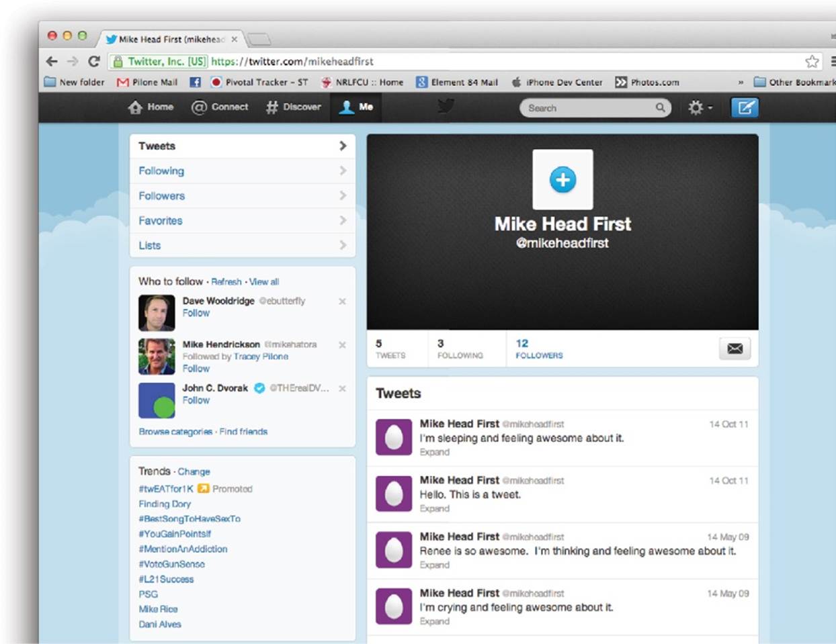
Task: Expand the 'I'm crying' tweet
Action: [x=435, y=622]
